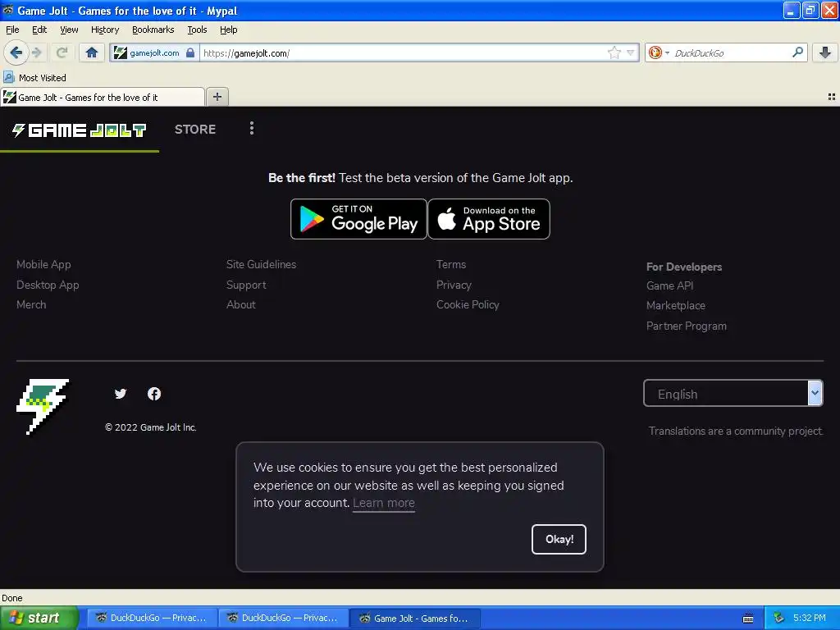This screenshot has height=630, width=840.
Task: Open Game Jolt's Twitter icon
Action: 121,394
